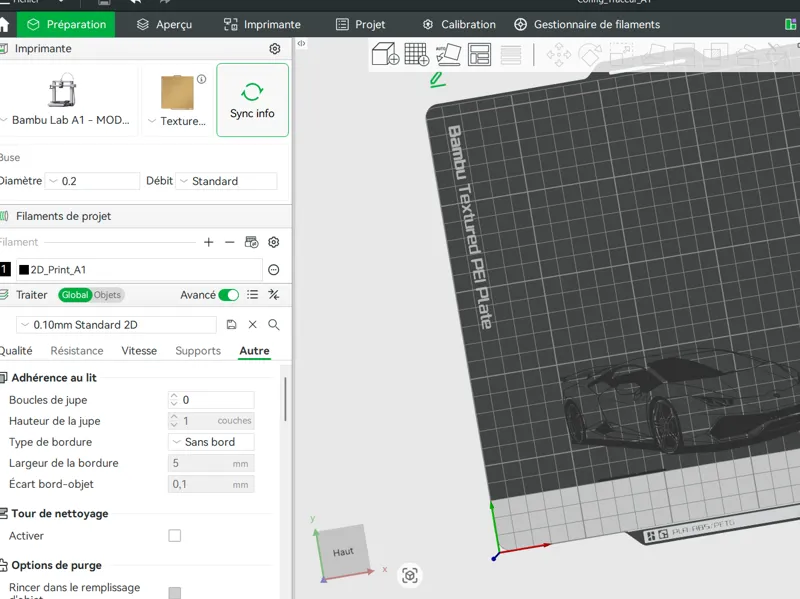This screenshot has height=599, width=800.
Task: Open the Vitesse settings tab
Action: point(139,351)
